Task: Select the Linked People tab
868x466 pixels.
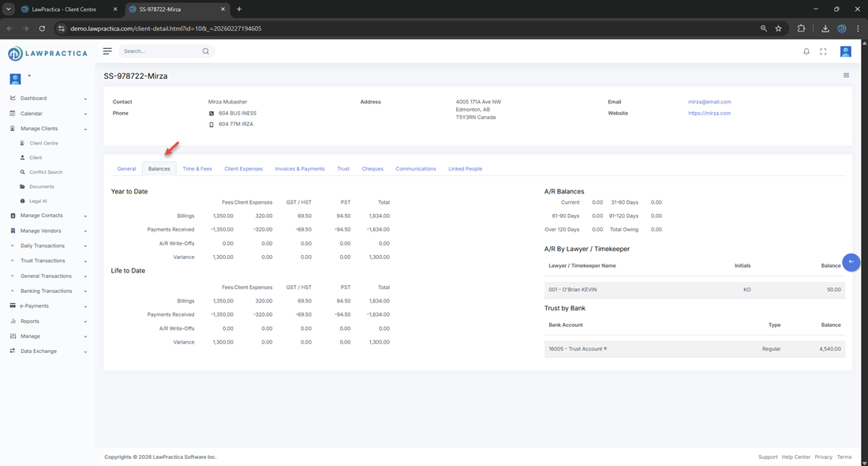Action: pos(465,169)
